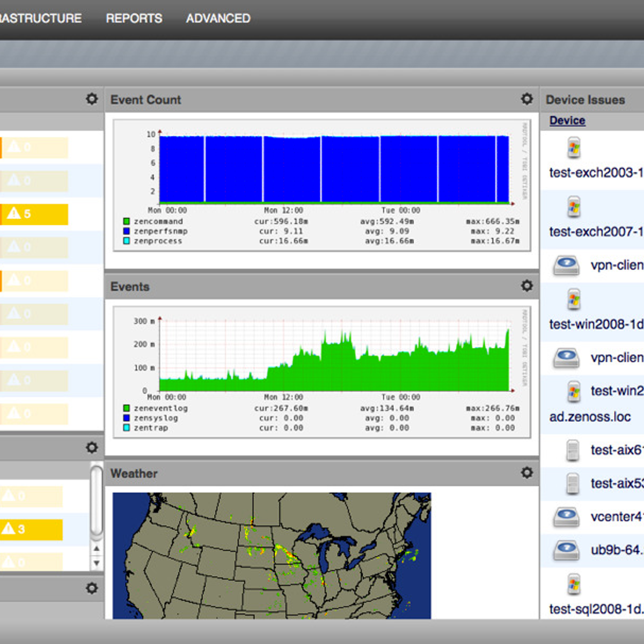644x644 pixels.
Task: Open the Event Count portlet settings gear
Action: (526, 99)
